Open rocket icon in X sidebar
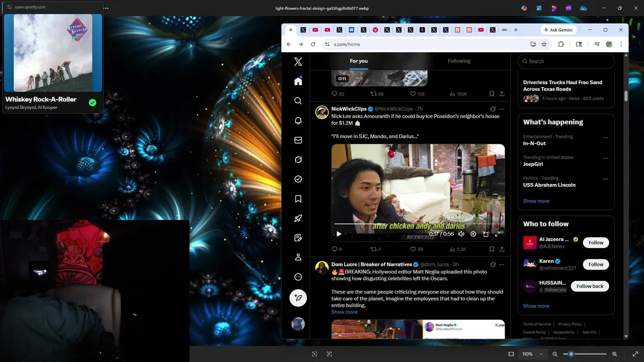This screenshot has width=644, height=362. pyautogui.click(x=298, y=218)
